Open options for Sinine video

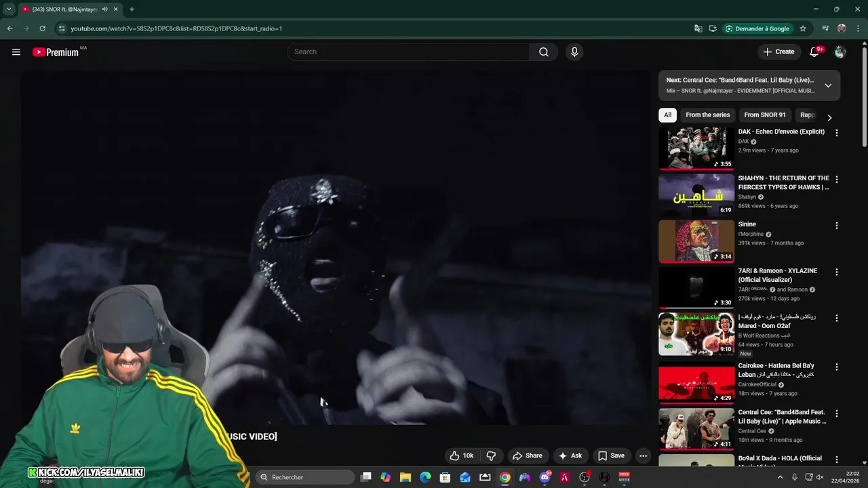coord(837,226)
